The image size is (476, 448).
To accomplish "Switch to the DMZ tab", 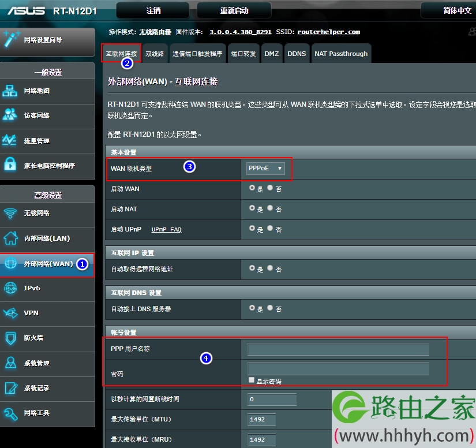I will [x=271, y=54].
